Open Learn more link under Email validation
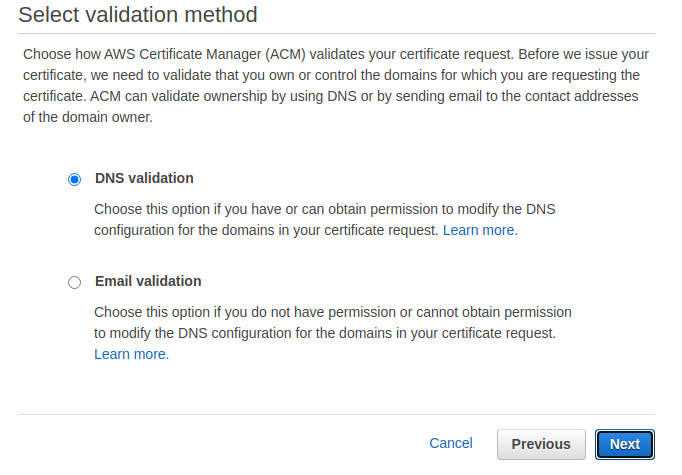Screen dimensions: 682x475 pos(131,354)
